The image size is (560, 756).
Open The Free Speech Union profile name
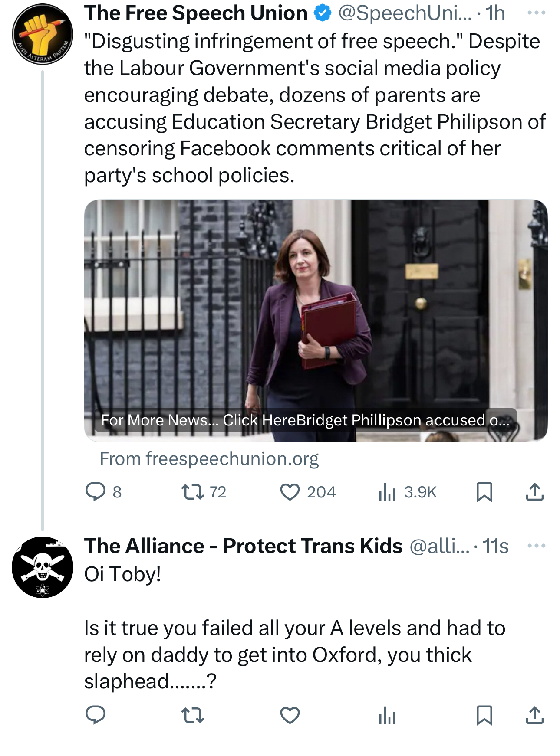[196, 13]
